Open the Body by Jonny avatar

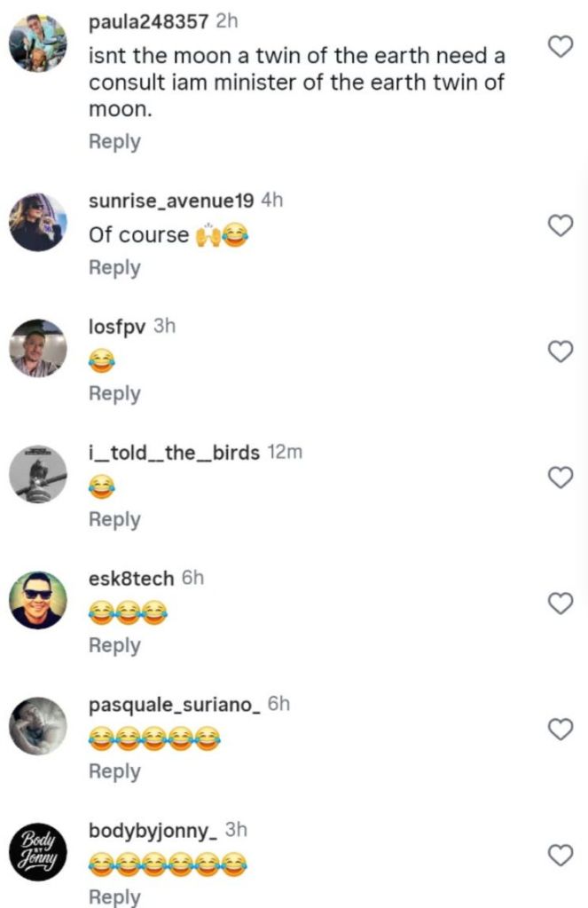38,852
